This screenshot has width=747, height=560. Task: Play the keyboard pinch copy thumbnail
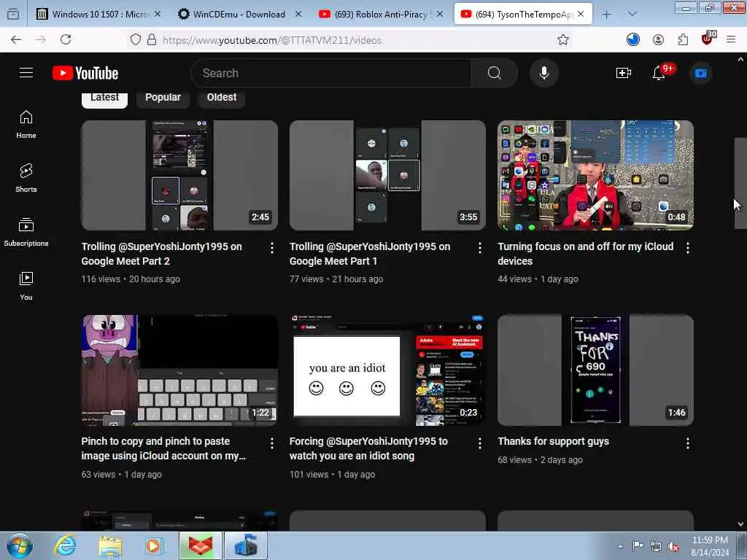click(x=179, y=370)
